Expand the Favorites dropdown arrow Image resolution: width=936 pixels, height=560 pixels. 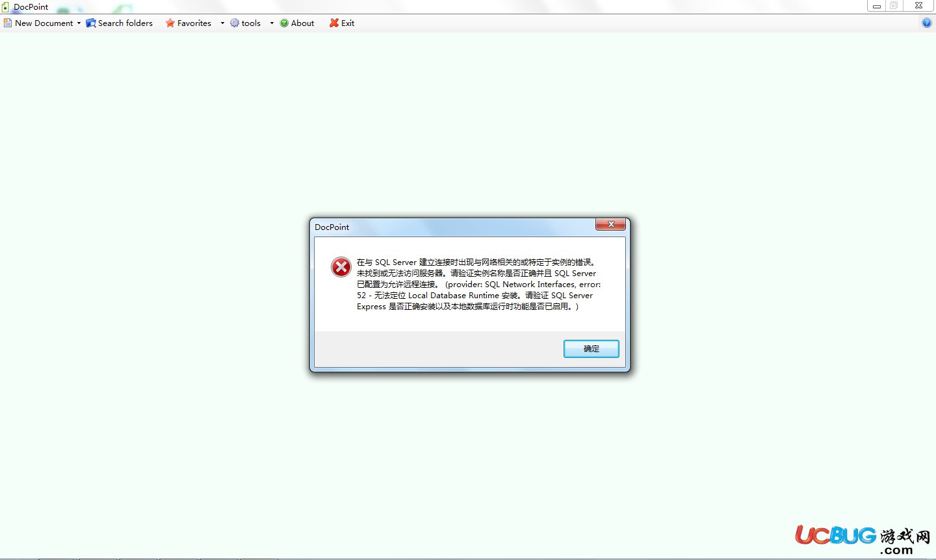tap(222, 23)
